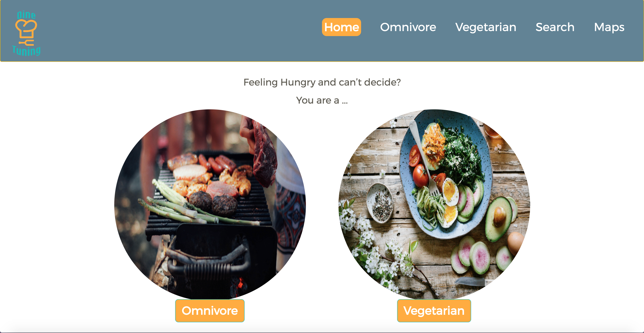Select the circular salad bowl image
This screenshot has height=333, width=644.
pos(434,204)
